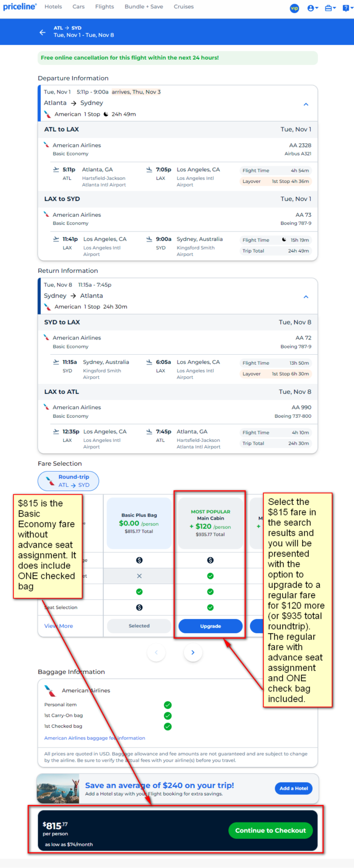Open the help question-mark dropdown
The height and width of the screenshot is (868, 354).
(x=347, y=8)
